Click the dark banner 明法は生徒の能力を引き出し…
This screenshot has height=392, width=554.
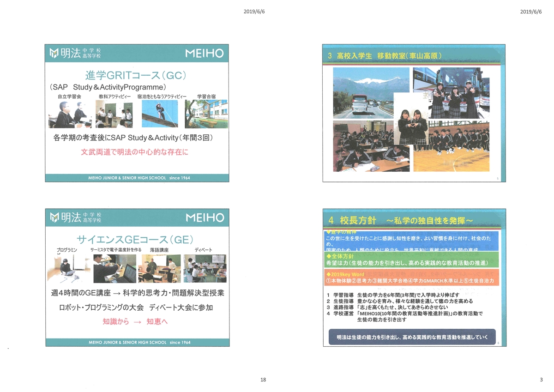point(412,337)
